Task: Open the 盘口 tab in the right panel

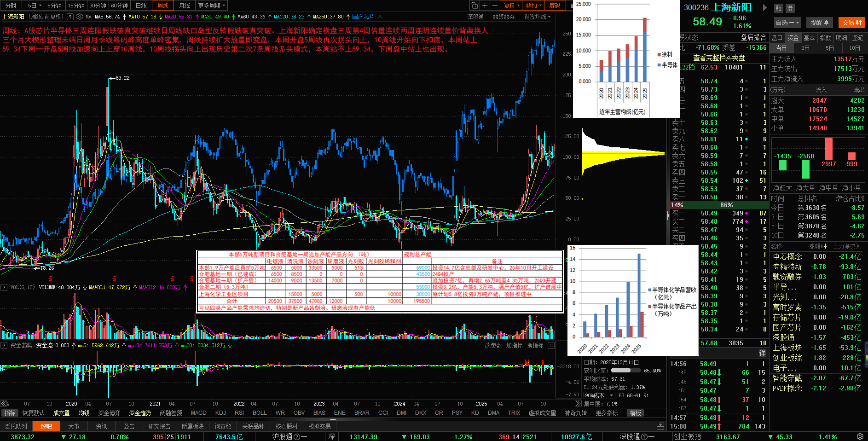Action: click(777, 38)
